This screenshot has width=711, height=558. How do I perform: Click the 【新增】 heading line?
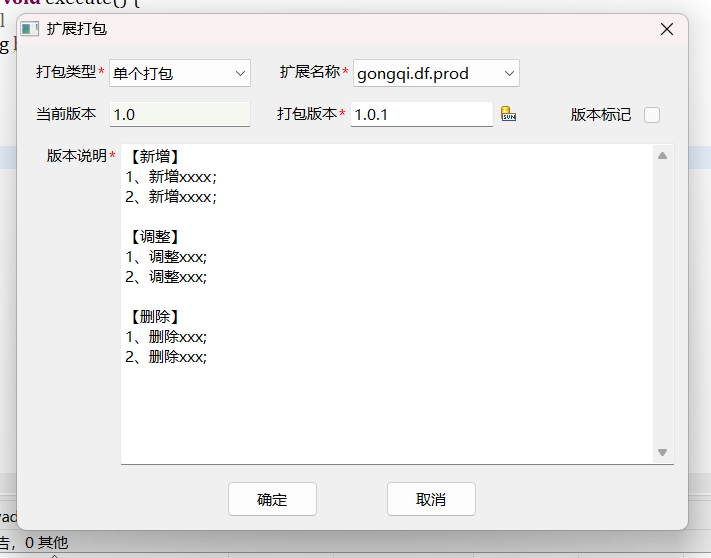pos(155,156)
